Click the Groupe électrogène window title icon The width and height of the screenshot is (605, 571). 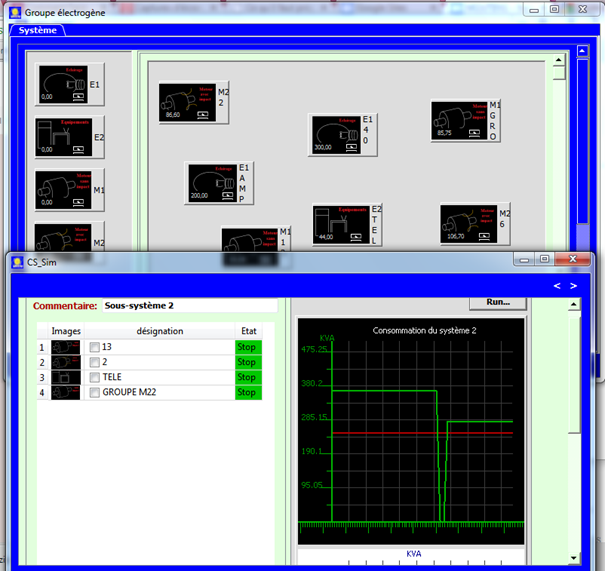(x=15, y=13)
